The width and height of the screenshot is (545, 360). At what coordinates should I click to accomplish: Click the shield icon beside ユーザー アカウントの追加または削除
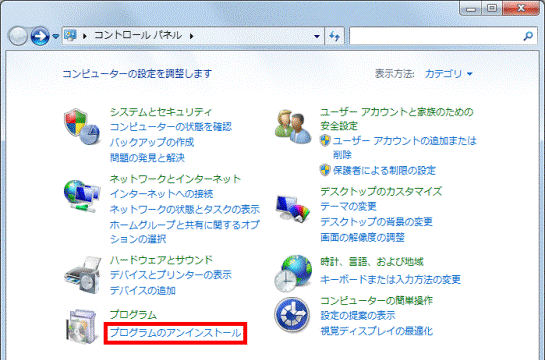325,140
